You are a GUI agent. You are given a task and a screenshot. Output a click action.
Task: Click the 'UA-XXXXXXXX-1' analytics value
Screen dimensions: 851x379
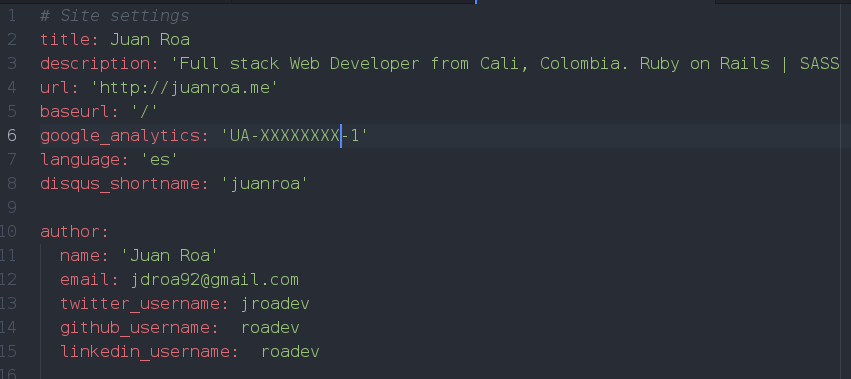(294, 136)
